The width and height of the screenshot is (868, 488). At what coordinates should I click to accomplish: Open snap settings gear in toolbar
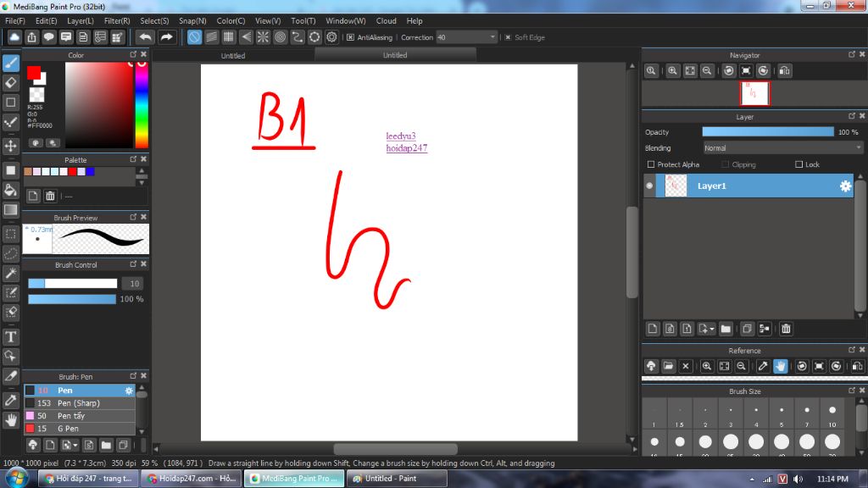click(331, 37)
